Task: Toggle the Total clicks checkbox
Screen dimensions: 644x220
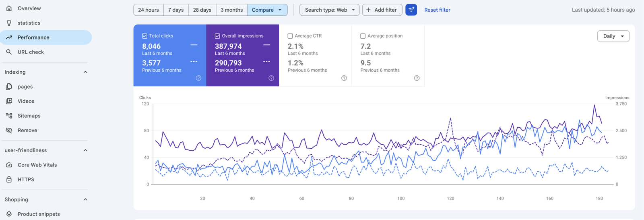Action: click(x=144, y=36)
